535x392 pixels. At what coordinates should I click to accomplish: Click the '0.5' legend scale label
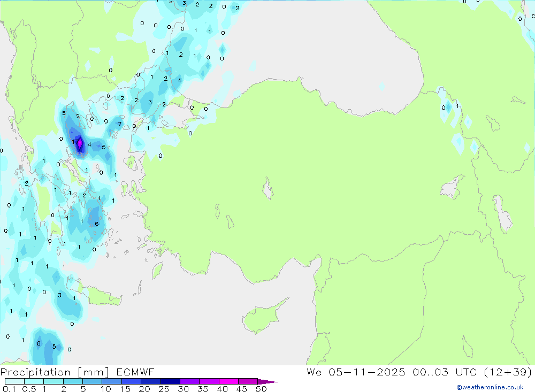(29, 389)
